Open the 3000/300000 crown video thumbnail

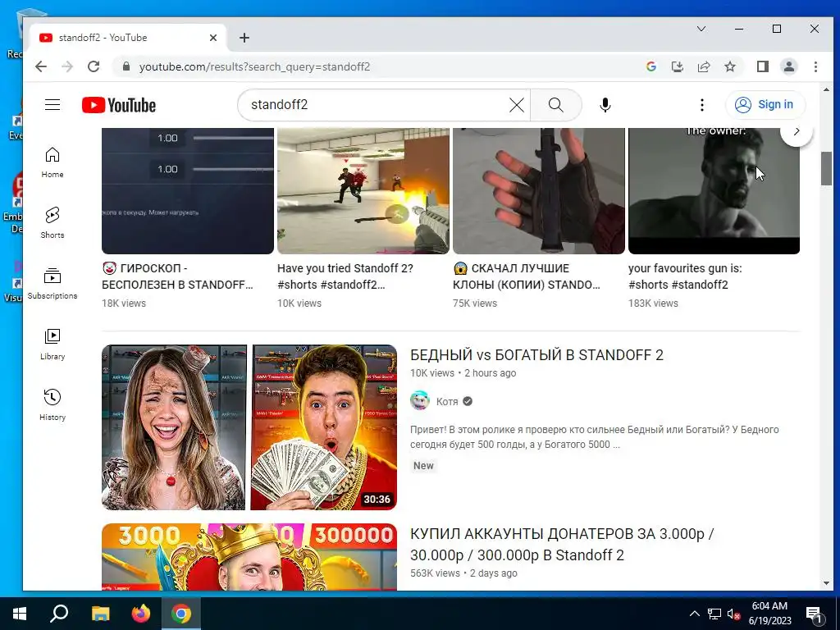click(x=249, y=557)
